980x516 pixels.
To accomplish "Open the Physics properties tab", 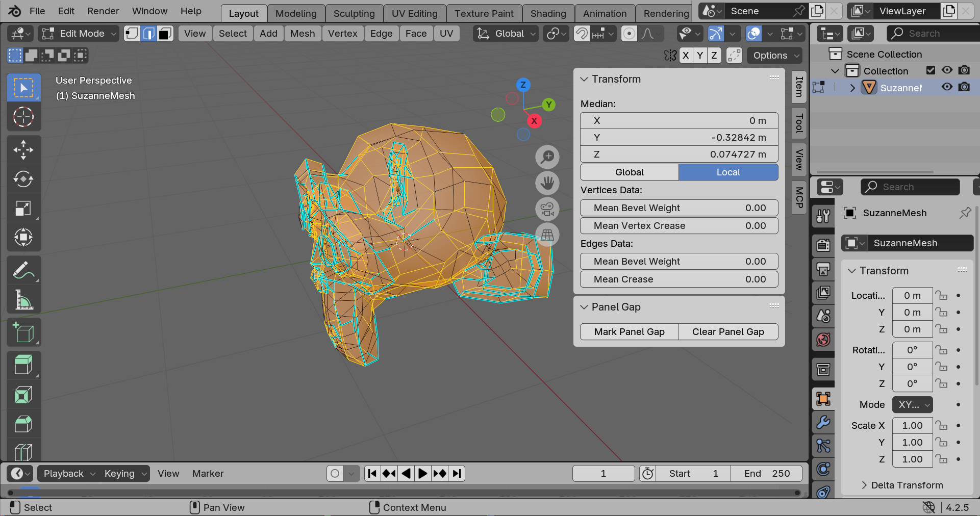I will (x=823, y=469).
